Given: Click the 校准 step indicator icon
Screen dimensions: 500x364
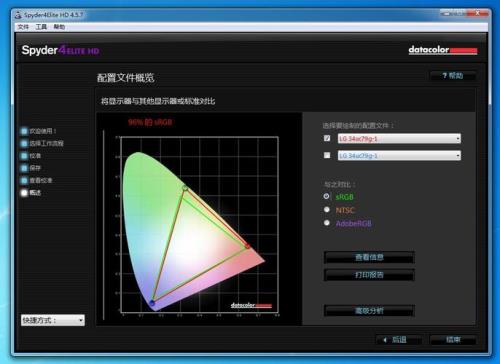Looking at the screenshot, I should coord(24,156).
